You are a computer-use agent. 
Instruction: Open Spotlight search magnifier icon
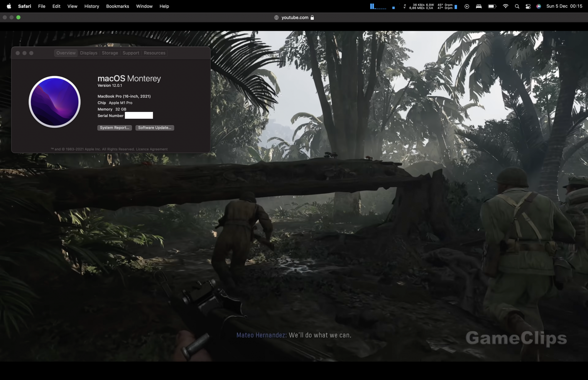pyautogui.click(x=517, y=6)
